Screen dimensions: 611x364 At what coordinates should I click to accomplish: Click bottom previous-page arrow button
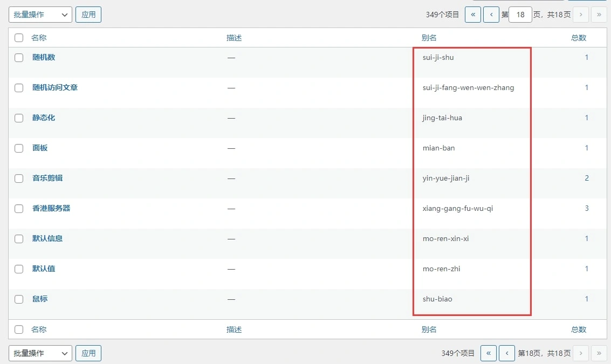click(x=506, y=353)
